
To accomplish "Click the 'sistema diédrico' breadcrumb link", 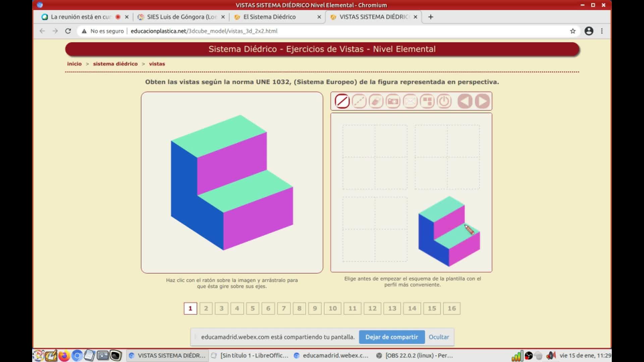I will click(115, 64).
